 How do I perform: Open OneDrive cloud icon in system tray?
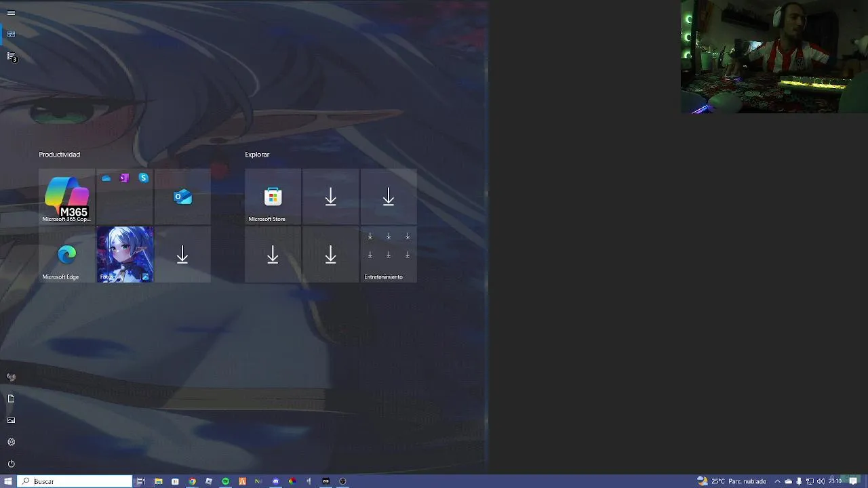[788, 481]
